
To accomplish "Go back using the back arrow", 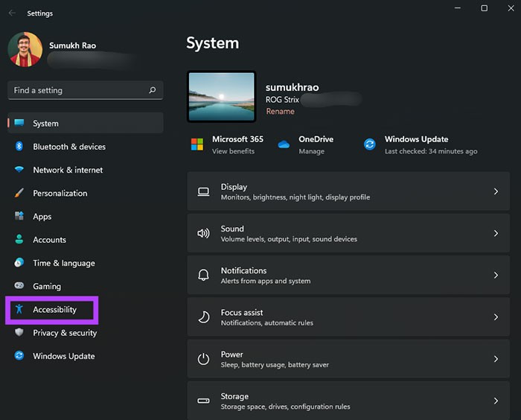I will pos(12,13).
